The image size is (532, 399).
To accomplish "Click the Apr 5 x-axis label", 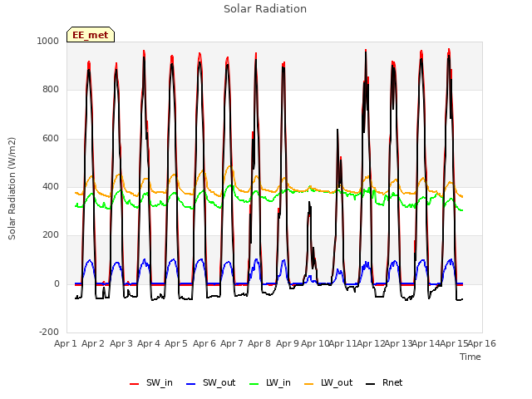I will coord(176,343).
